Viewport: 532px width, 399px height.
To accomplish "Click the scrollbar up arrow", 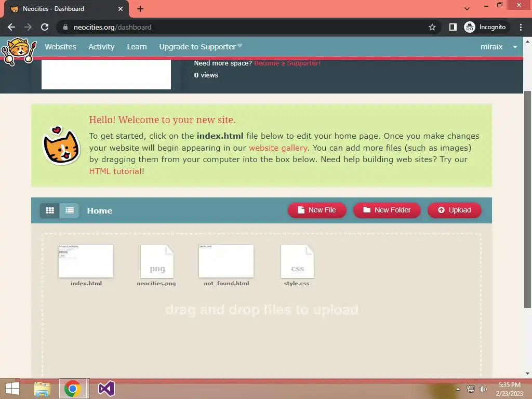I will (x=527, y=42).
